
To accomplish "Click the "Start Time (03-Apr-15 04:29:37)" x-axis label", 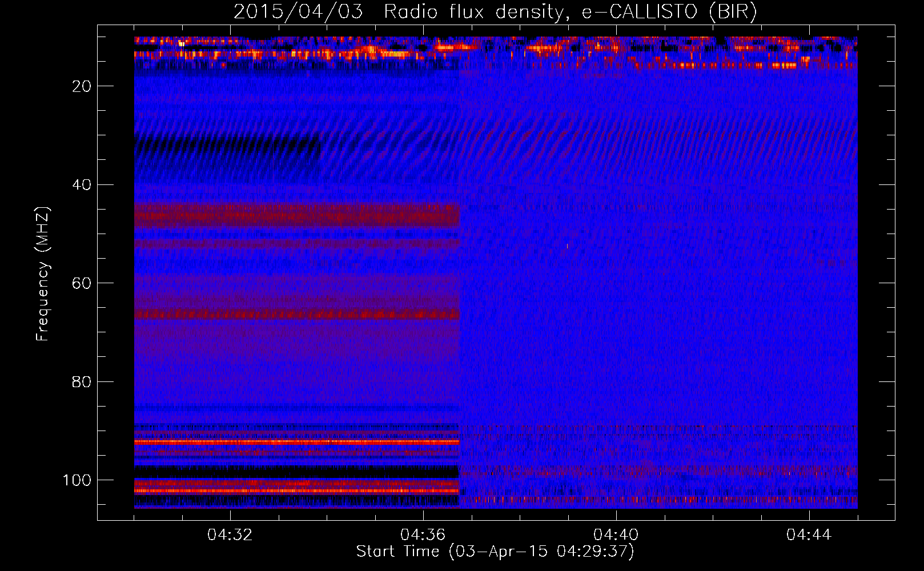I will (x=495, y=552).
